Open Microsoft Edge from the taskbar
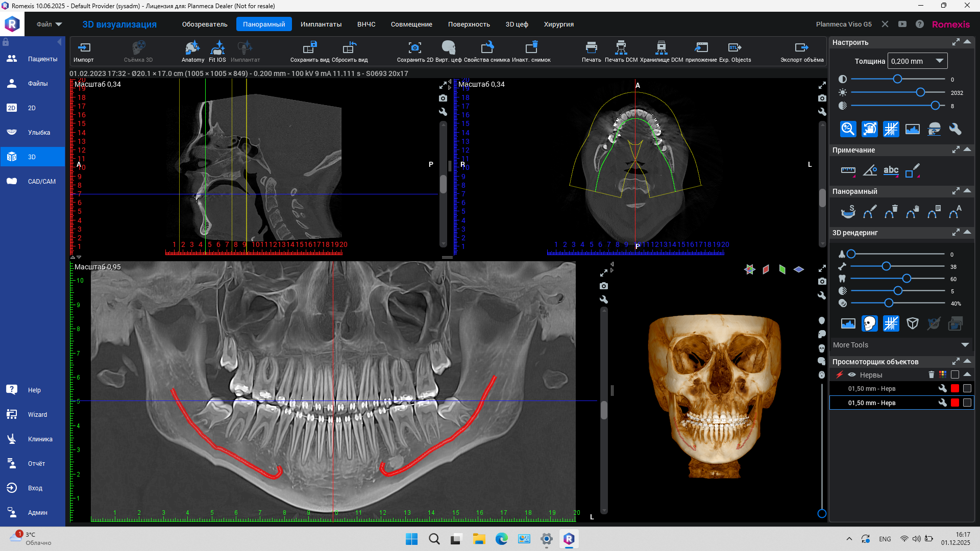The image size is (980, 551). pyautogui.click(x=501, y=539)
